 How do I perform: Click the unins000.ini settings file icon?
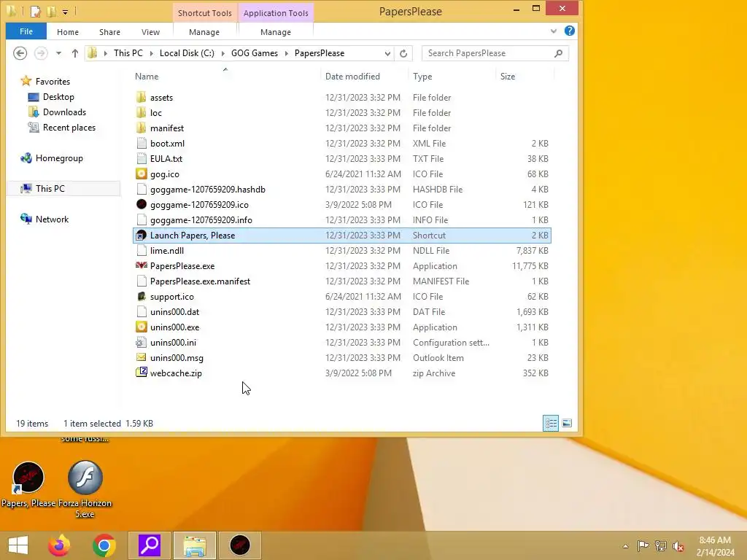tap(141, 343)
